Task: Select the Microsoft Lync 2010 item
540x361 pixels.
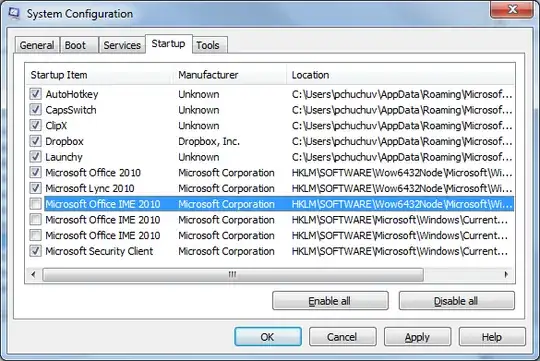Action: (x=90, y=188)
